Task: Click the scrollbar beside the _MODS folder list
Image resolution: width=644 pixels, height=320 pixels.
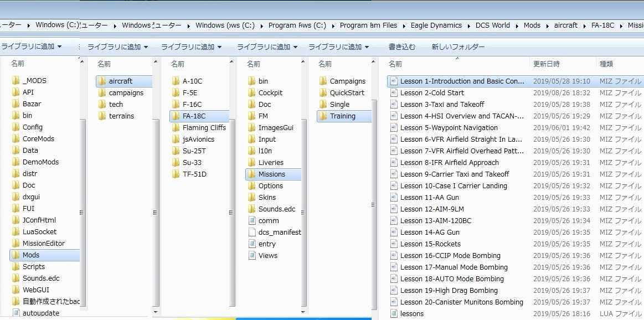Action: pos(82,213)
